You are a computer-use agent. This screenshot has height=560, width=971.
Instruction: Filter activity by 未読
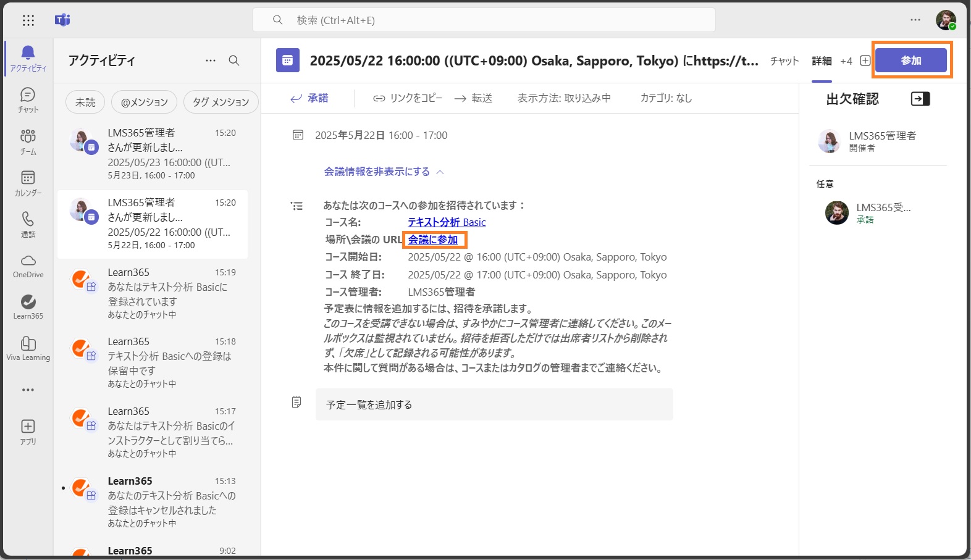click(85, 102)
